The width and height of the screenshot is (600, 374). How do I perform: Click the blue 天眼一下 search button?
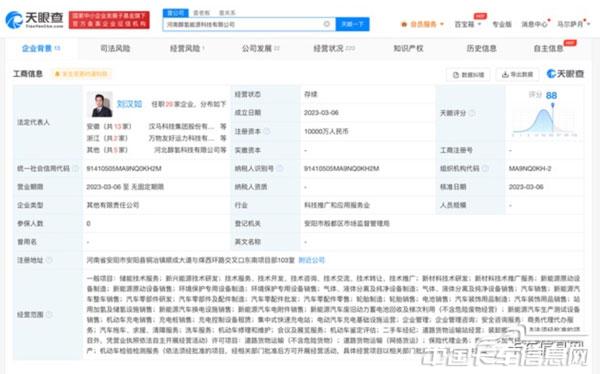352,24
